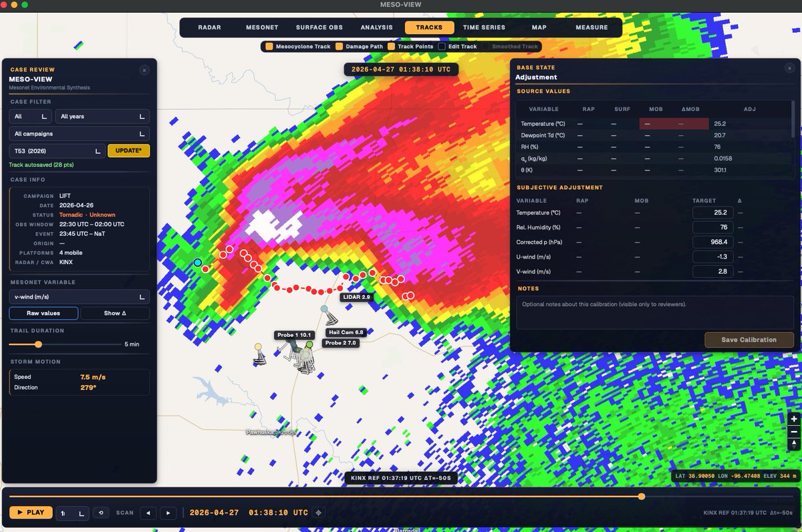Toggle the Smoothed Track checkbox
Viewport: 802px width, 532px height.
point(486,47)
